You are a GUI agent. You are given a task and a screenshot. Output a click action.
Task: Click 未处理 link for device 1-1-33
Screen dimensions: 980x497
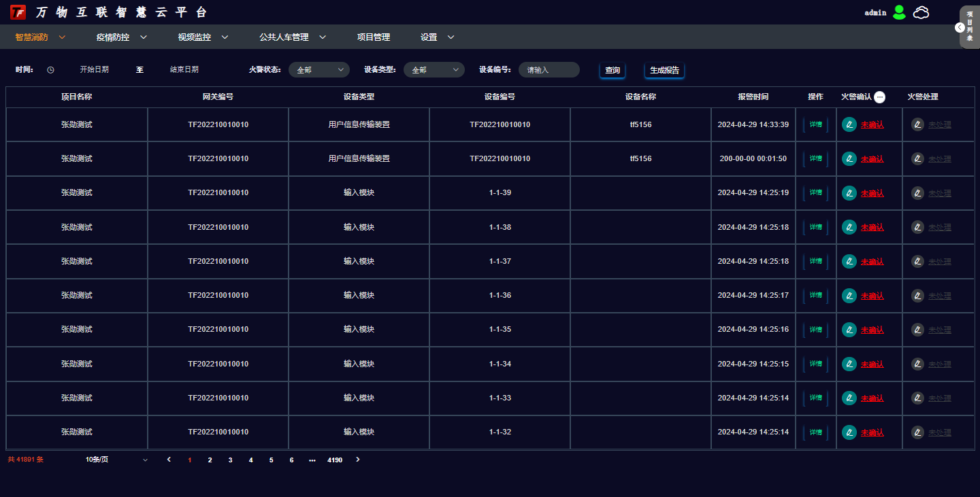tap(940, 398)
